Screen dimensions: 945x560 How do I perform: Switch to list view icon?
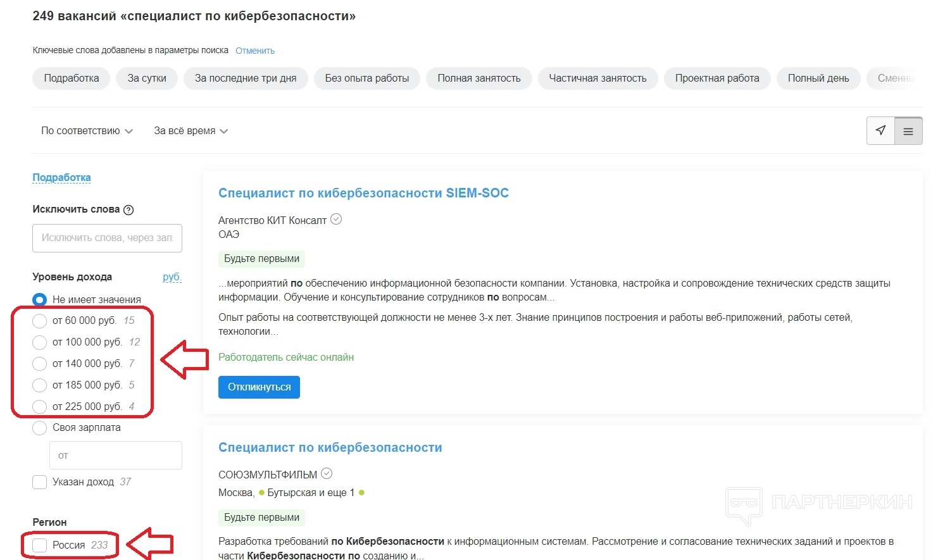(x=908, y=131)
